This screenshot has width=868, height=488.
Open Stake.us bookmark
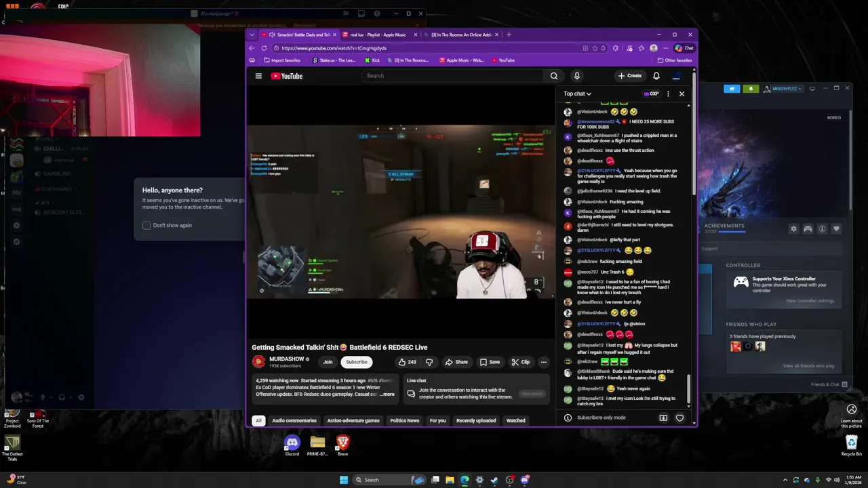[334, 60]
